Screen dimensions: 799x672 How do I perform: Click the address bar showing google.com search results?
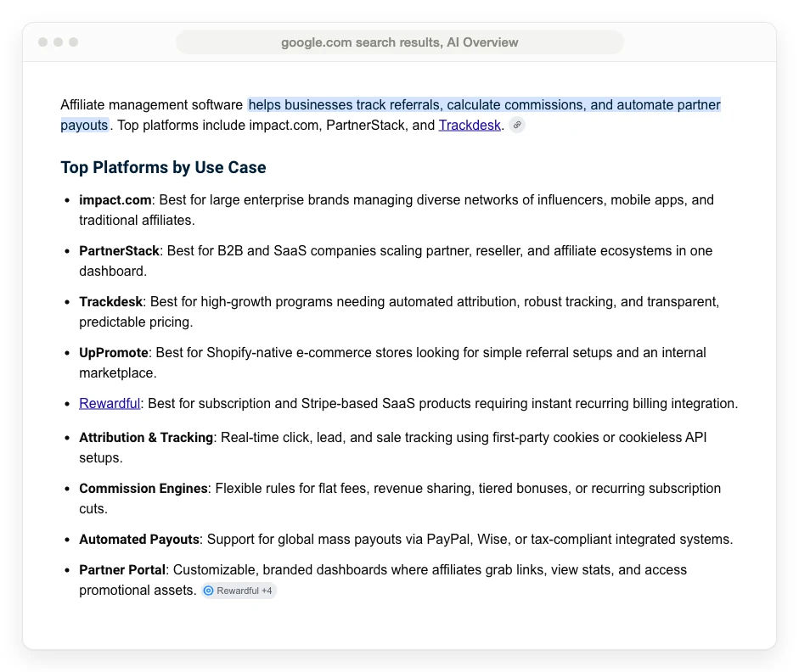click(x=399, y=42)
